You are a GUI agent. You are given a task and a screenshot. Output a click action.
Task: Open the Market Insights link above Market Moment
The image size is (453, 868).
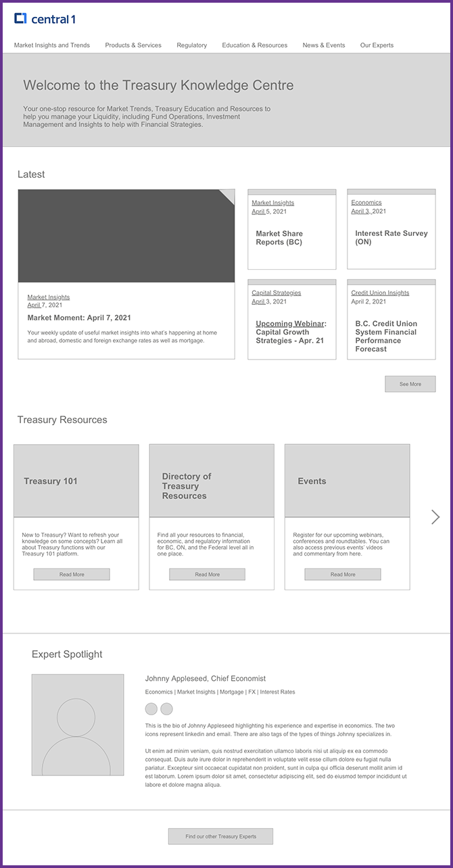[x=49, y=297]
